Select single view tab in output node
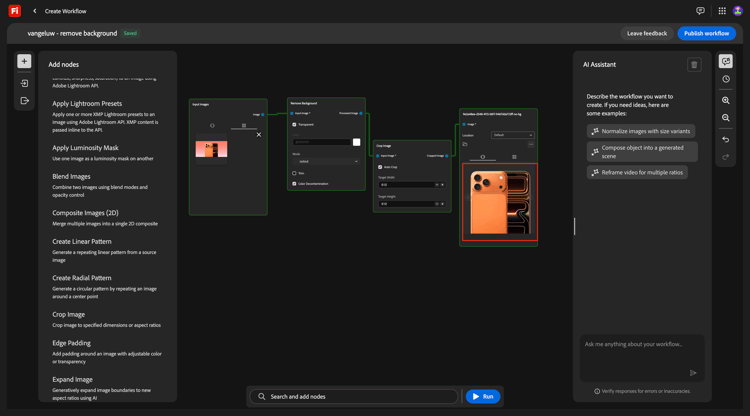This screenshot has height=416, width=750. [483, 157]
